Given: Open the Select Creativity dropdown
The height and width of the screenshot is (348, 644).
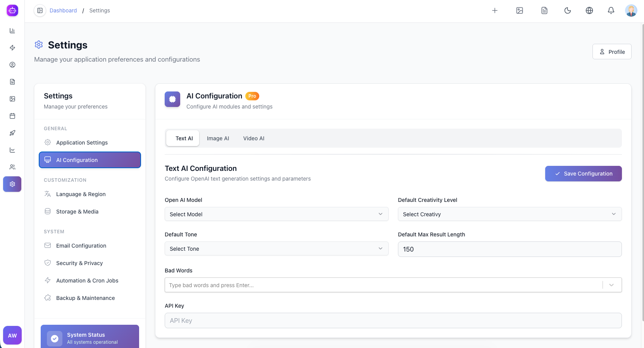Looking at the screenshot, I should pyautogui.click(x=509, y=214).
